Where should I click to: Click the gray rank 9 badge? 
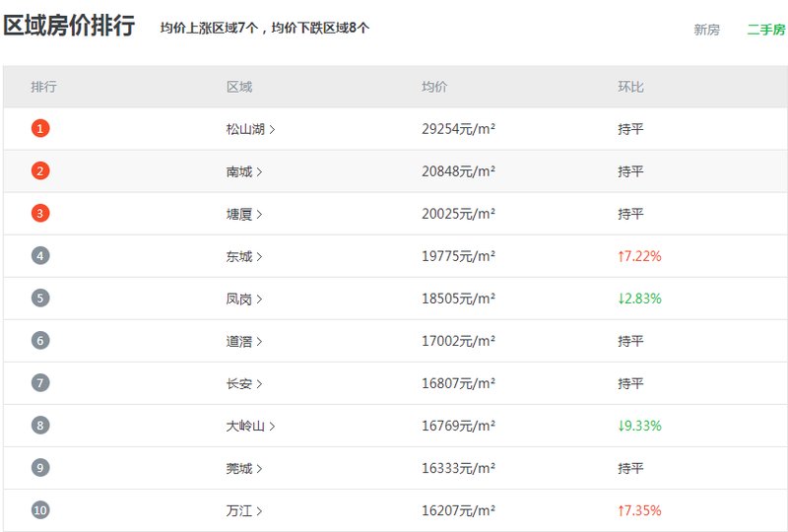point(40,468)
